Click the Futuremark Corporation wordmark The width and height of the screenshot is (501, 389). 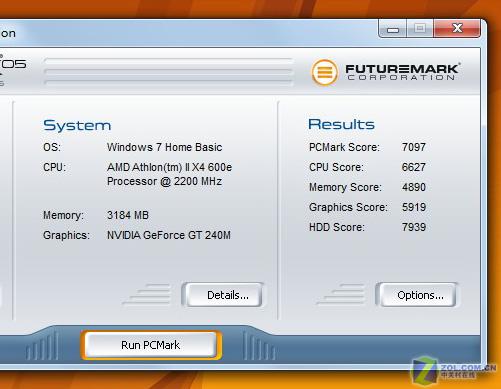click(x=403, y=72)
